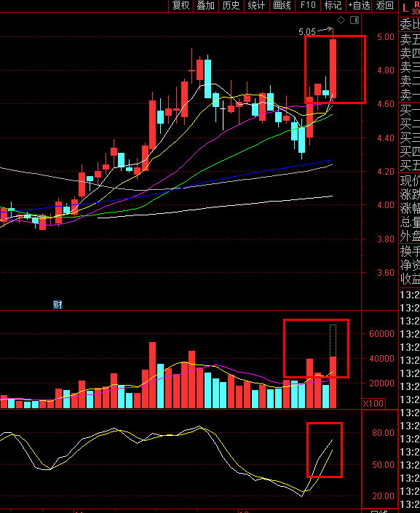Click the 复权 toolbar button
The height and width of the screenshot is (513, 420).
pos(181,6)
